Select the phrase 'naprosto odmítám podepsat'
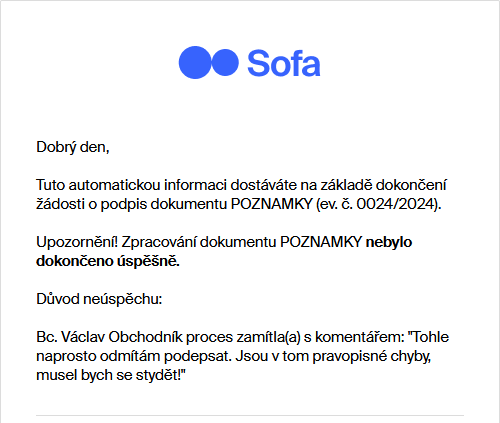500x423 pixels. [x=133, y=357]
